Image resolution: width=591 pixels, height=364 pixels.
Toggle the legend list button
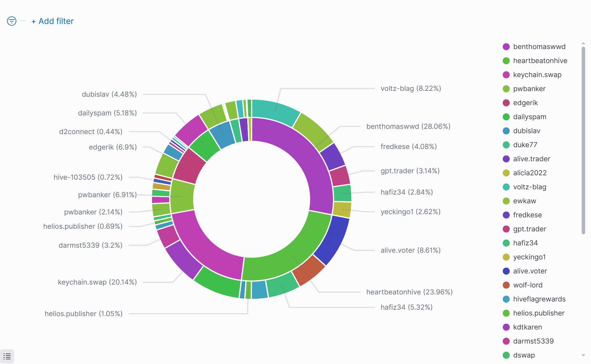pos(7,356)
